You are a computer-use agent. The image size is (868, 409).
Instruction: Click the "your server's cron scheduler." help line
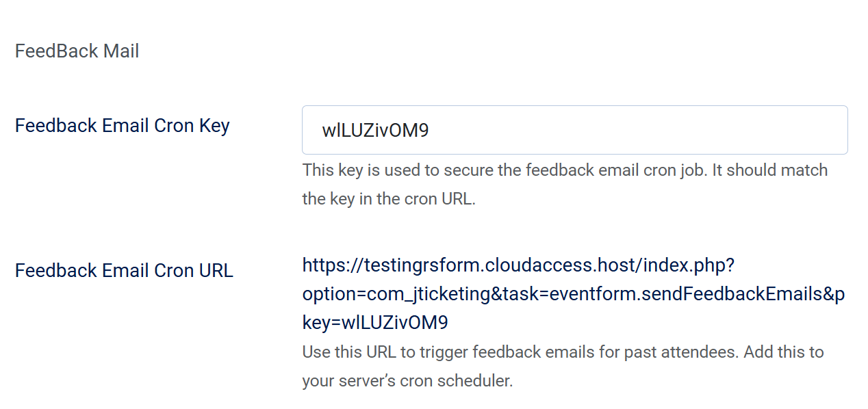[x=407, y=381]
